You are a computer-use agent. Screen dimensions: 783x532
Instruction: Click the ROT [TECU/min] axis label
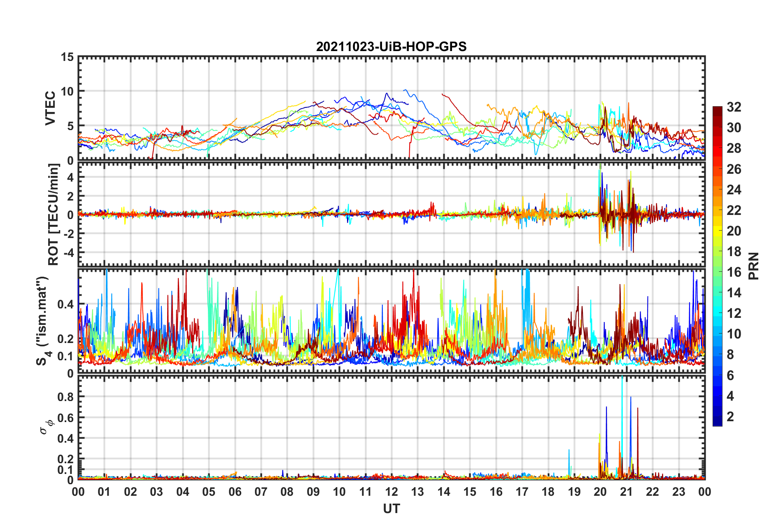point(54,215)
